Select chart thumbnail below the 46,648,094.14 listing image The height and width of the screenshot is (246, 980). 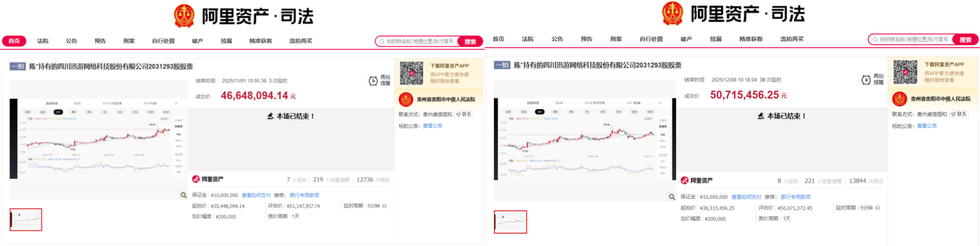coord(26,219)
